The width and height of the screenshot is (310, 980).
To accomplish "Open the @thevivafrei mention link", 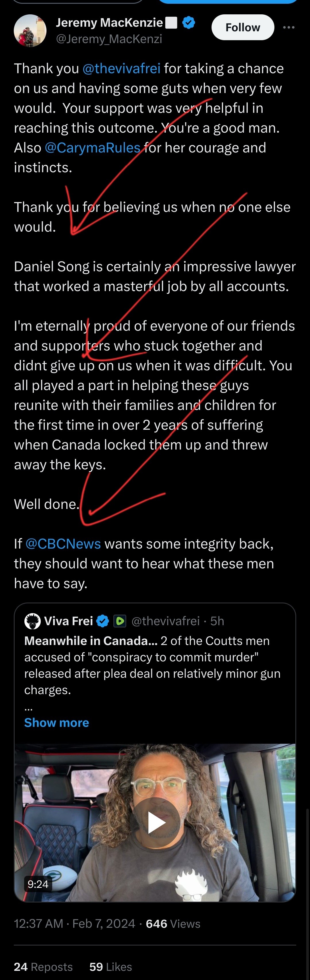I will coord(121,69).
